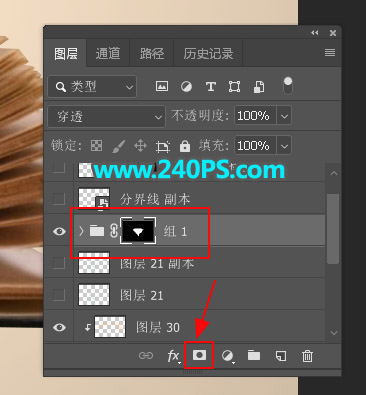Lock transparent pixels icon
This screenshot has height=395, width=366.
click(x=97, y=146)
